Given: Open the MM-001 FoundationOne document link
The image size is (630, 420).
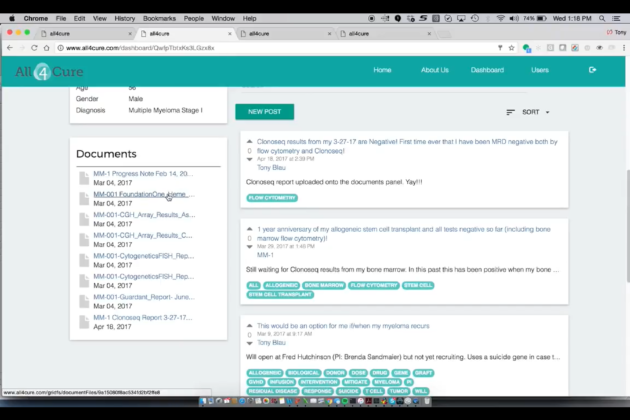Looking at the screenshot, I should pyautogui.click(x=143, y=194).
